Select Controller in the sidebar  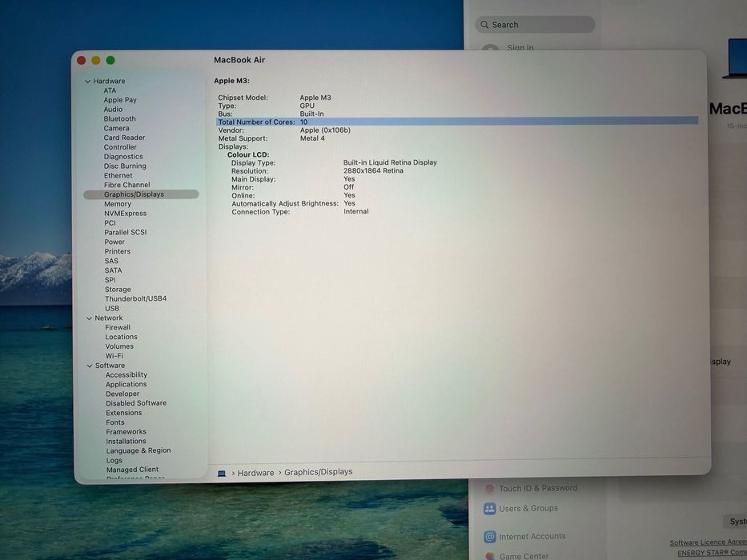(120, 147)
